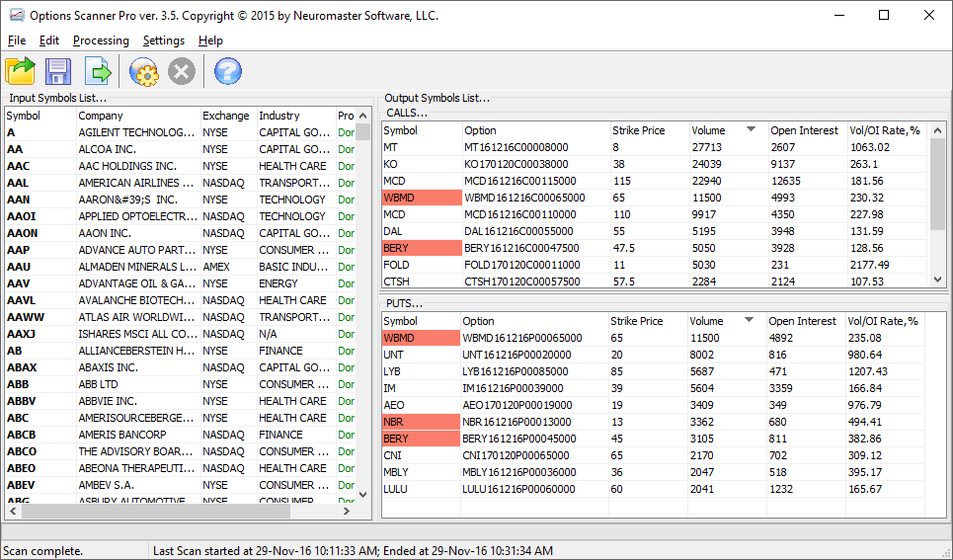Select AGILENT TECHNOLOG... company row
This screenshot has height=560, width=953.
136,132
